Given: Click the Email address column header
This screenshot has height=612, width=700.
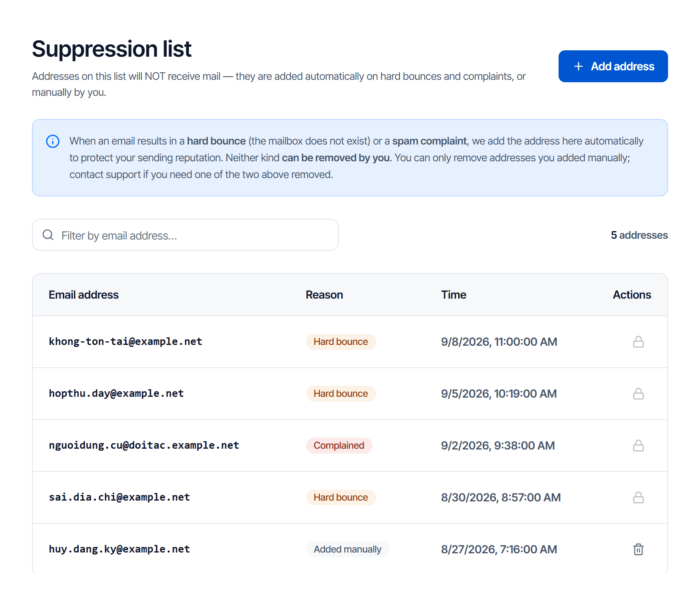Looking at the screenshot, I should [84, 295].
